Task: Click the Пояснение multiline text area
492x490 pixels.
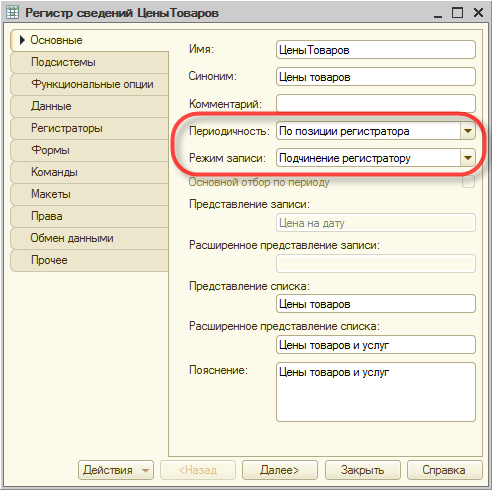Action: tap(376, 392)
